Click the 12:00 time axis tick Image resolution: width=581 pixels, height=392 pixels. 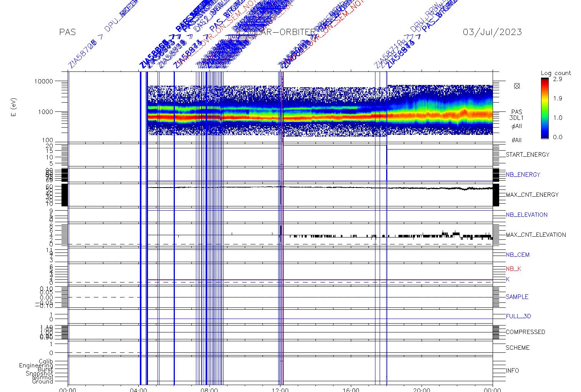280,389
